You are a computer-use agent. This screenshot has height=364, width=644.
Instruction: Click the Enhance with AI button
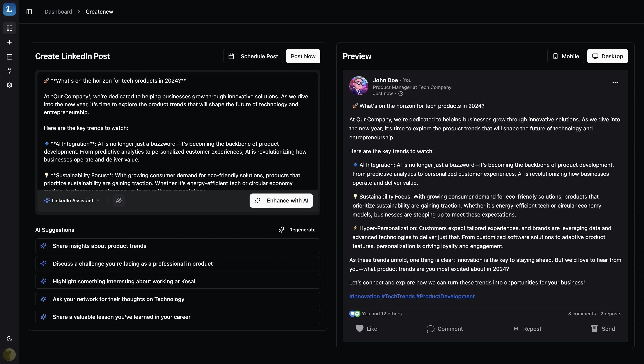(281, 201)
